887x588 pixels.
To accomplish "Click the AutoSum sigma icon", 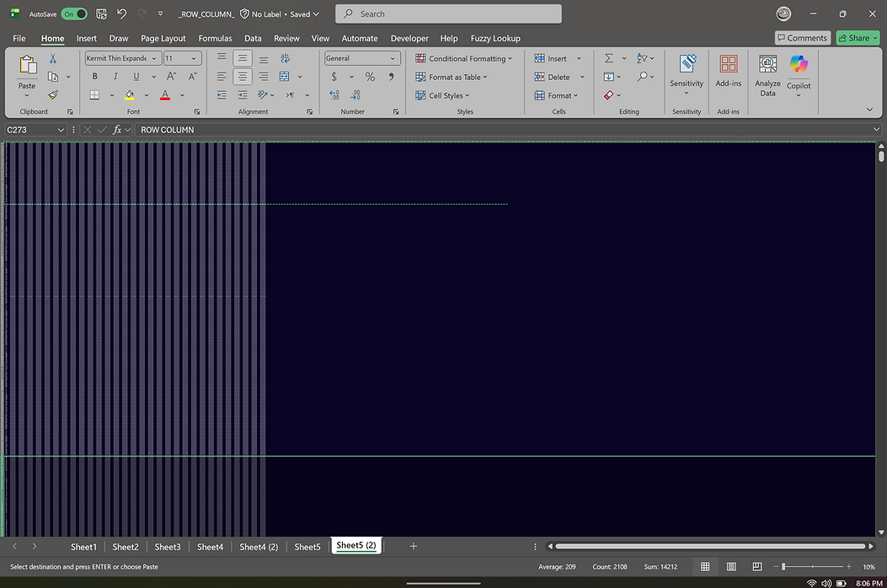I will [609, 59].
